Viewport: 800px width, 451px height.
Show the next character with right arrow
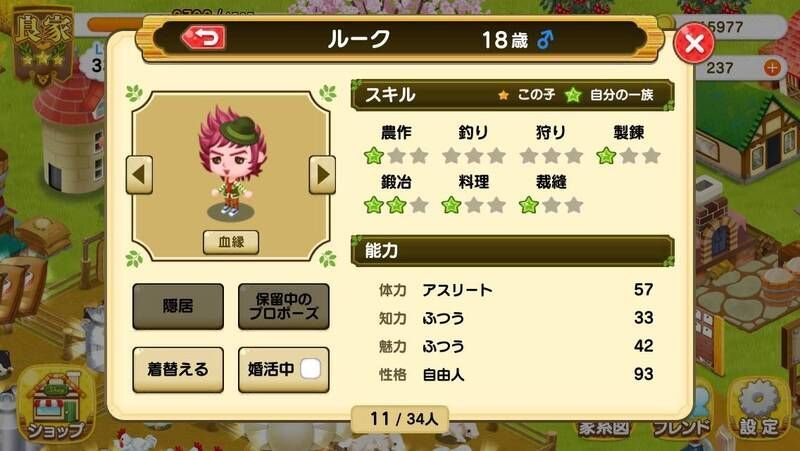322,175
